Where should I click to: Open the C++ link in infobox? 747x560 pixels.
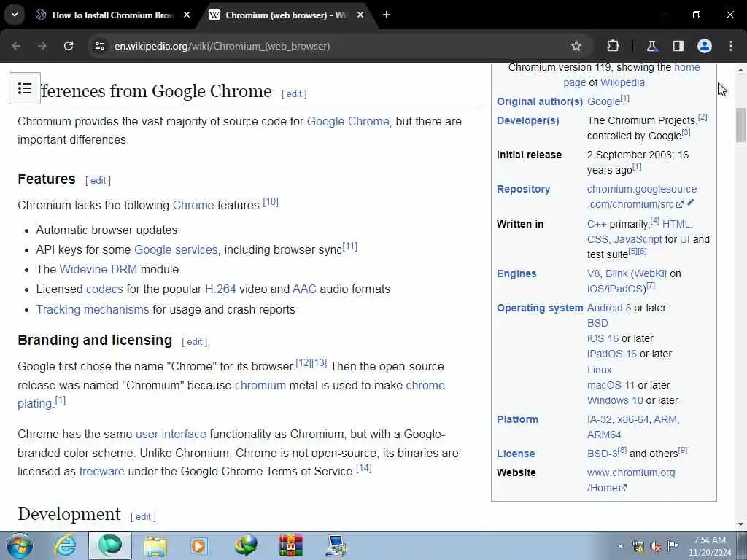[597, 224]
